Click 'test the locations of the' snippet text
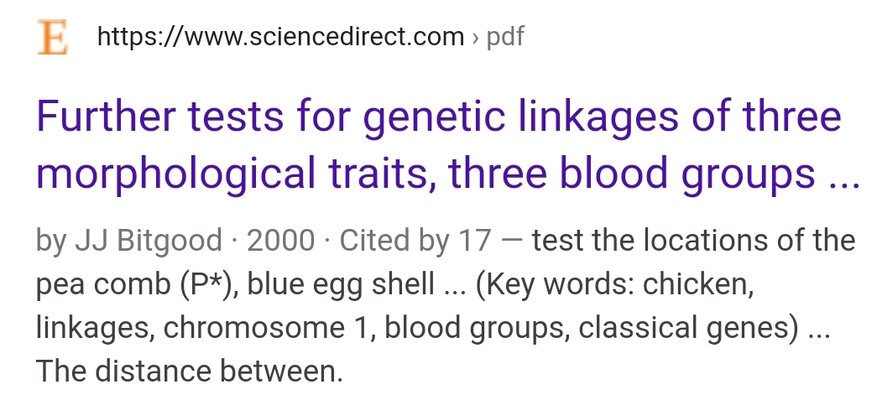Image resolution: width=877 pixels, height=400 pixels. click(694, 241)
